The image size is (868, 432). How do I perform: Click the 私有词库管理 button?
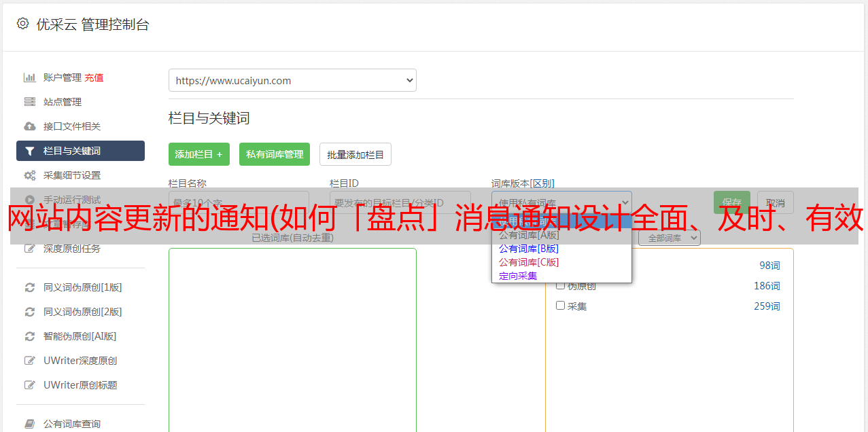[x=275, y=154]
